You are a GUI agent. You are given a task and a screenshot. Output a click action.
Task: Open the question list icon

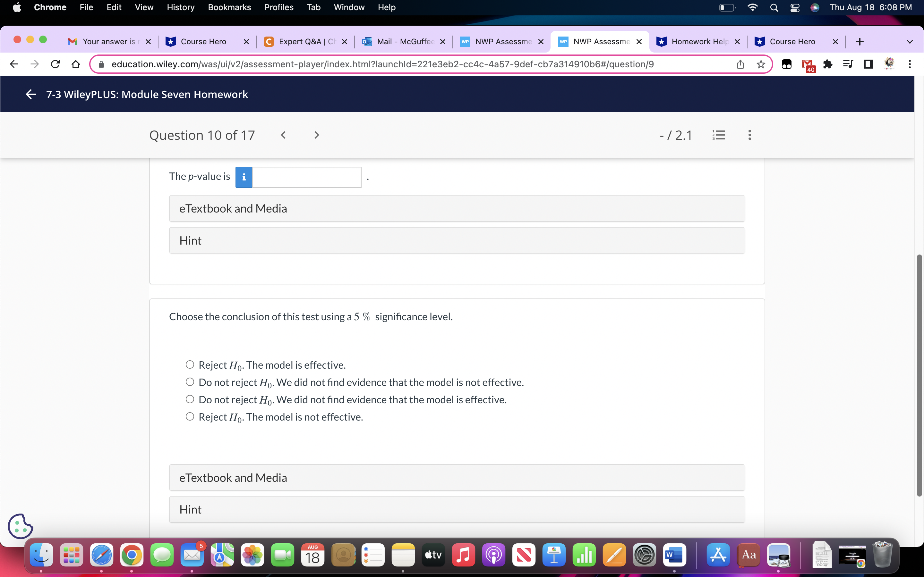pyautogui.click(x=719, y=135)
